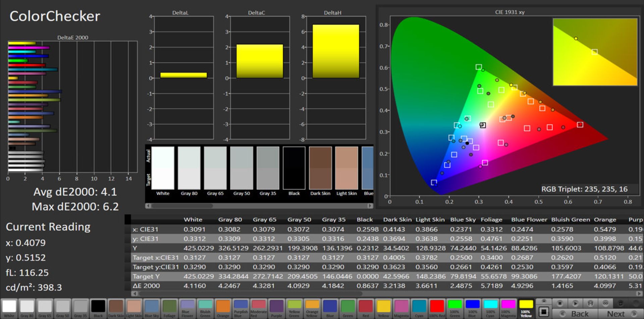This screenshot has height=319, width=644.
Task: Click the large black square icon
Action: click(x=544, y=311)
